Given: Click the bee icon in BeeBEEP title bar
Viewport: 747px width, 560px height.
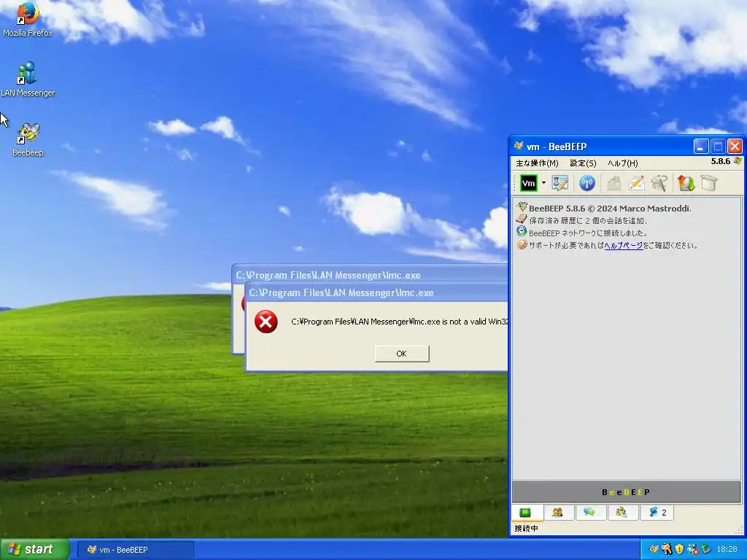Looking at the screenshot, I should pyautogui.click(x=519, y=146).
